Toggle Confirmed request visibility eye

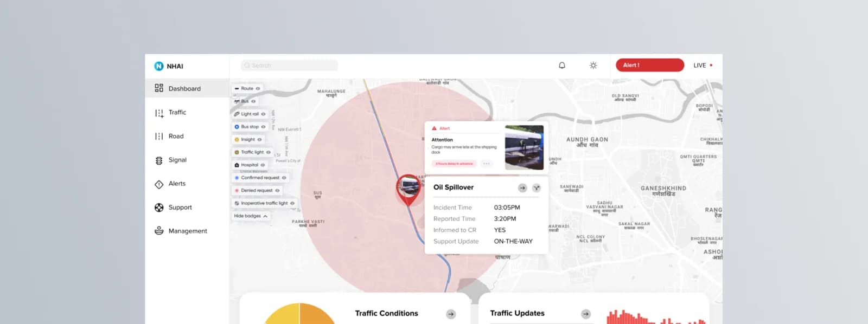(x=284, y=178)
